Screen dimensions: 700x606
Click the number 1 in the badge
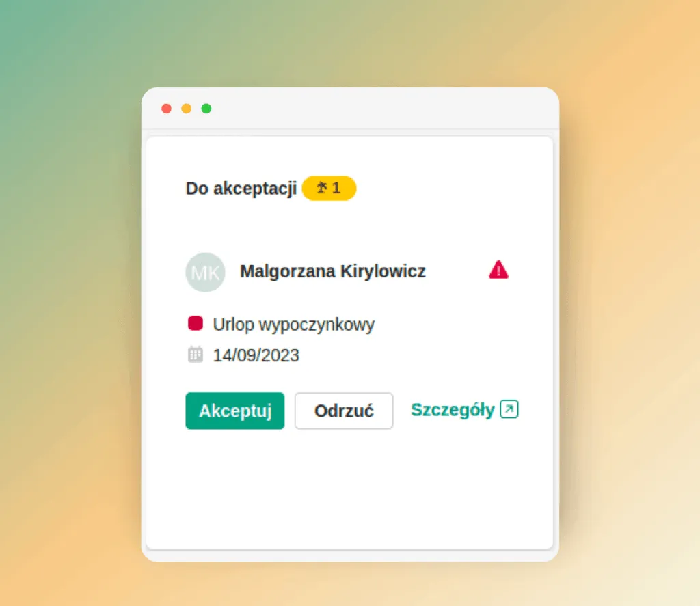pos(336,188)
